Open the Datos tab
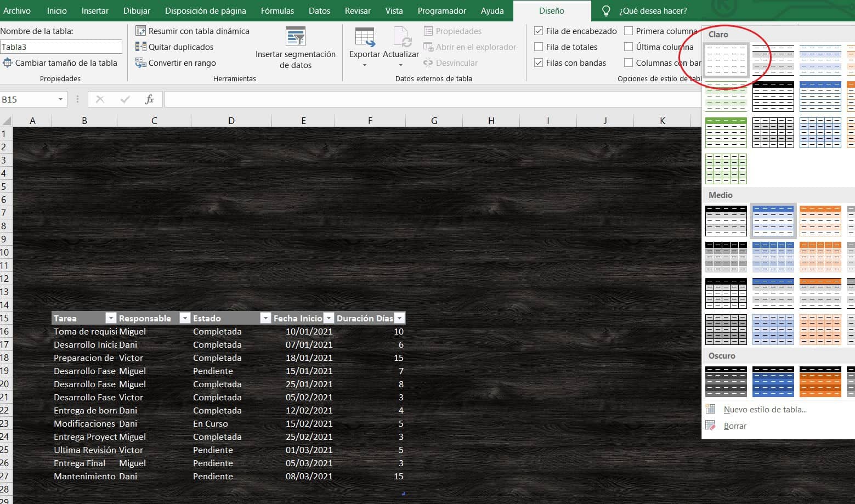The width and height of the screenshot is (855, 504). [320, 10]
